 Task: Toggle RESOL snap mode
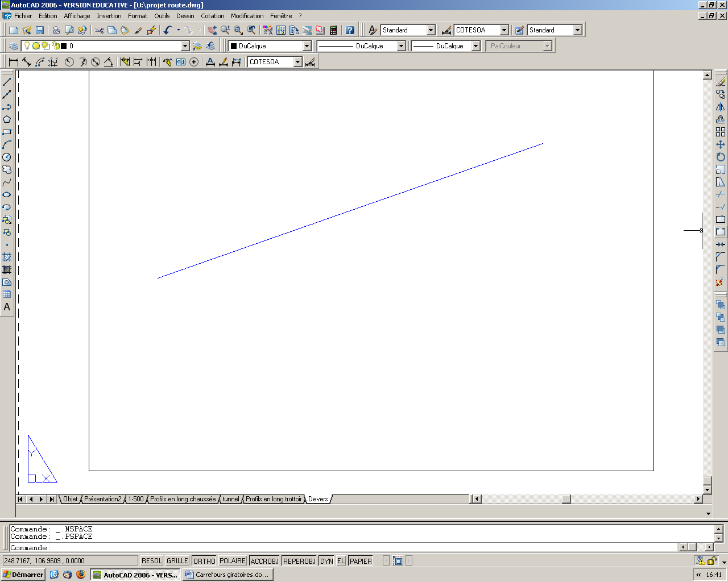click(152, 561)
